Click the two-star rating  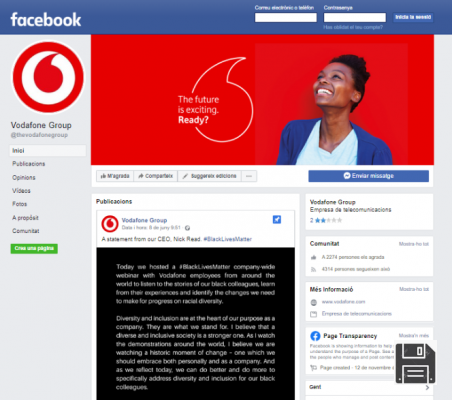pyautogui.click(x=326, y=220)
